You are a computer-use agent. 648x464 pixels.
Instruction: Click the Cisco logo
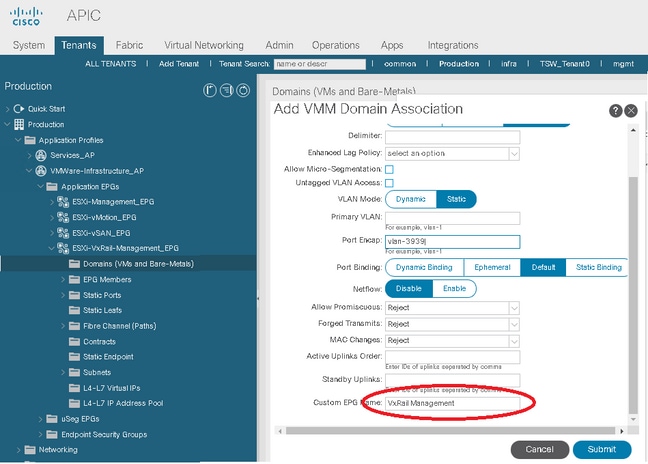pyautogui.click(x=26, y=16)
